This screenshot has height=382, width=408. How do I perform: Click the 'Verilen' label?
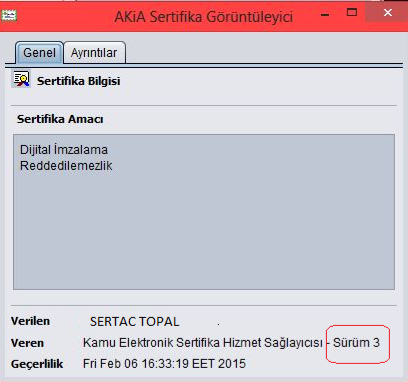coord(30,321)
